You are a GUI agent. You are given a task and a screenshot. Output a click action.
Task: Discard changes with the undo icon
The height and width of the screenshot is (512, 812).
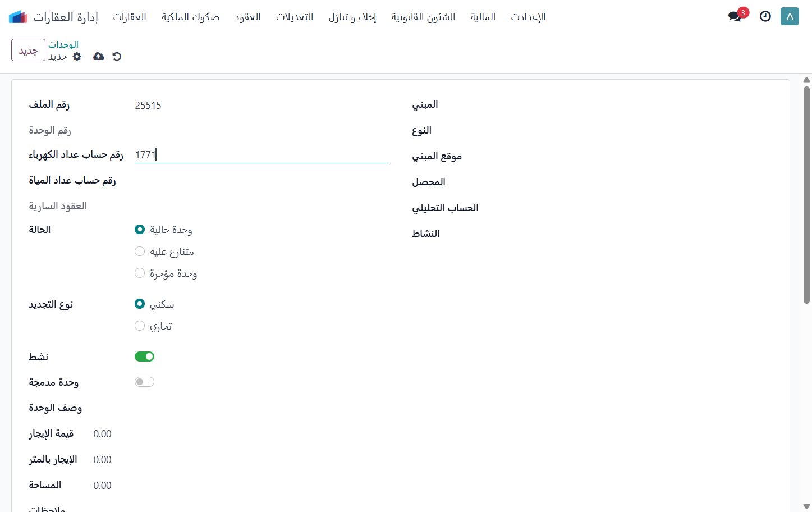pyautogui.click(x=117, y=56)
